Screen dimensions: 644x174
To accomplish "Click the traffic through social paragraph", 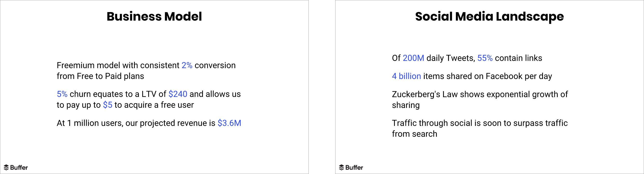I will pos(480,128).
